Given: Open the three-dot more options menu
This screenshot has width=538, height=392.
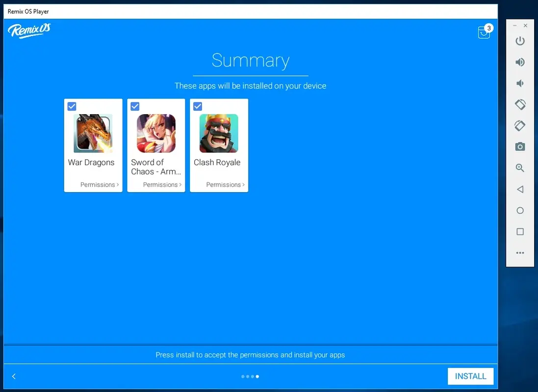Looking at the screenshot, I should [520, 253].
